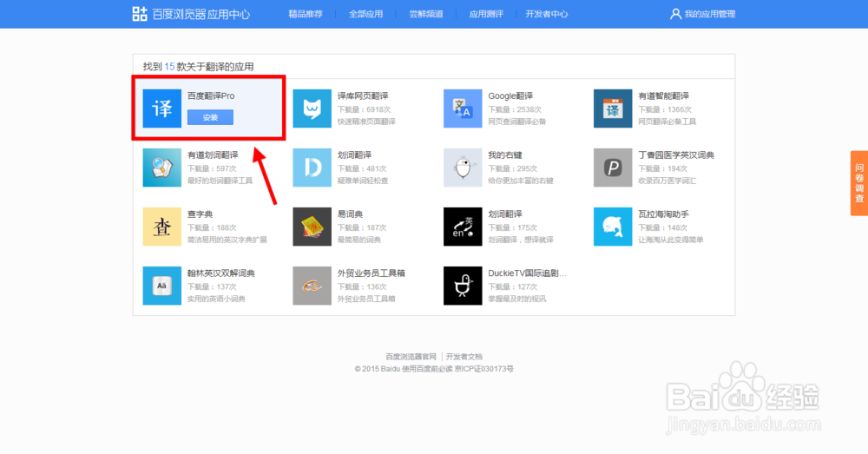Open the 精品推荐 tab
This screenshot has width=868, height=454.
305,14
